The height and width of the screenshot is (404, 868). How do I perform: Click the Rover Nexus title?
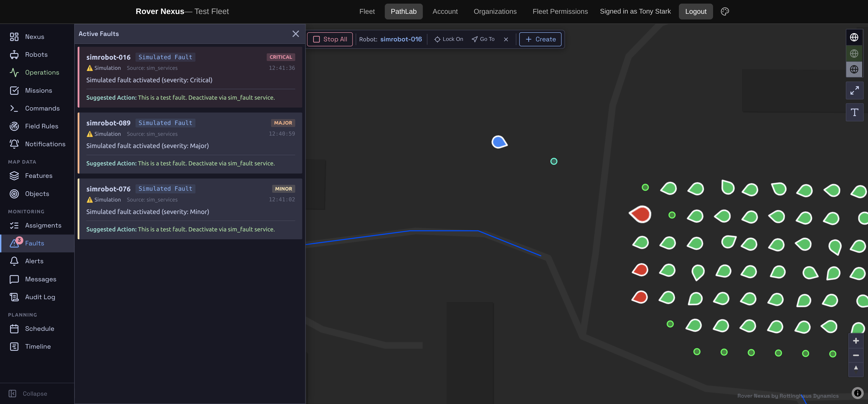(160, 12)
